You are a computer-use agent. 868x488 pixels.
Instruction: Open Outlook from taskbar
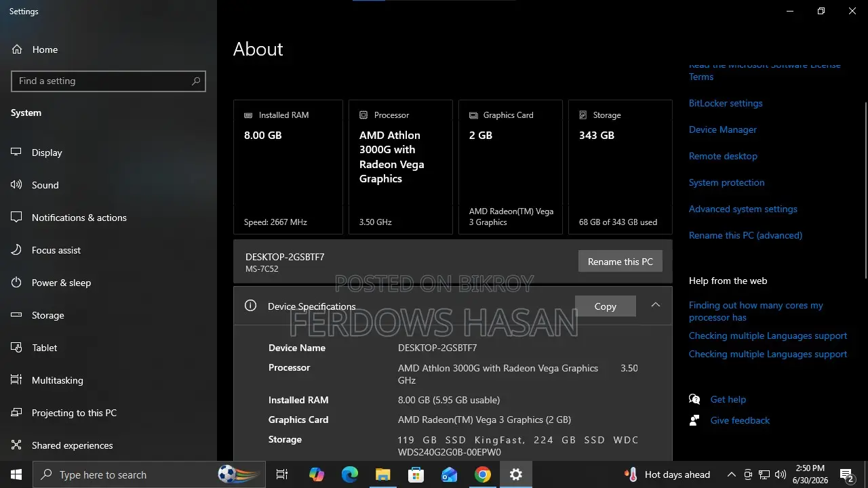point(450,474)
